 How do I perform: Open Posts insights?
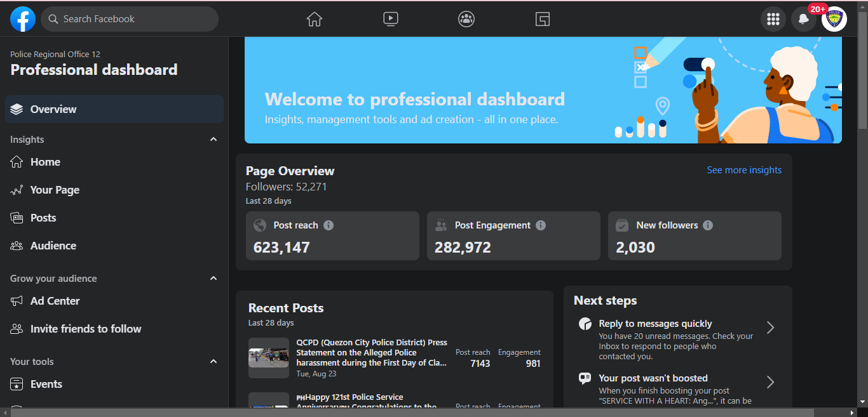point(114,218)
